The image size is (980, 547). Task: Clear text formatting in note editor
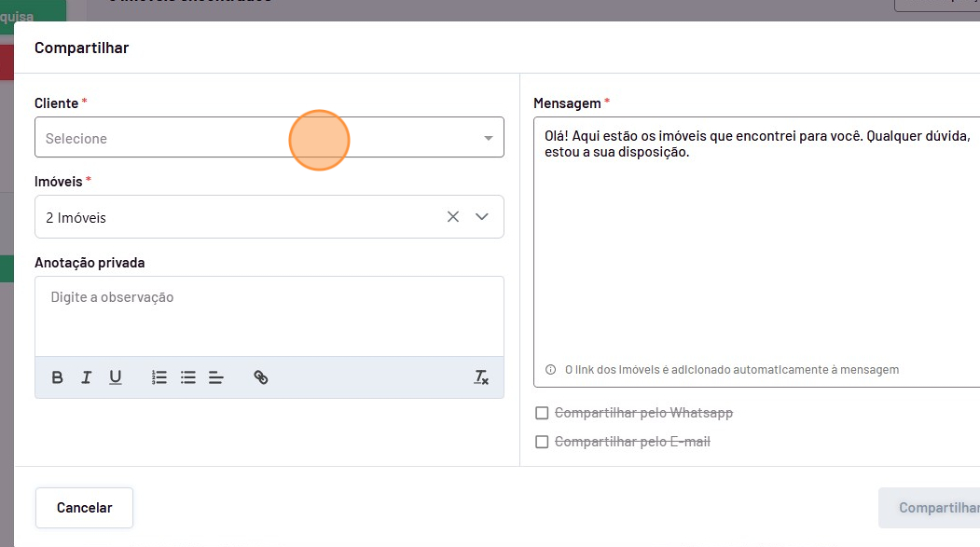(x=481, y=377)
